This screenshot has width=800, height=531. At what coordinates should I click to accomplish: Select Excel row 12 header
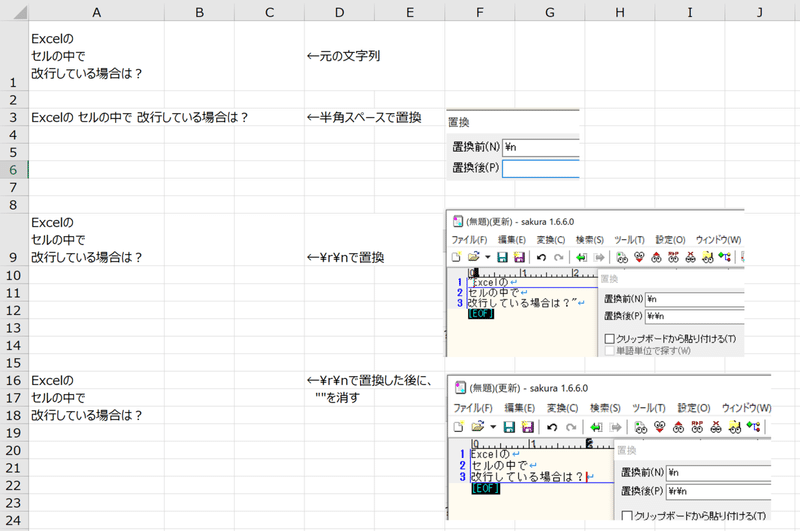pyautogui.click(x=13, y=310)
